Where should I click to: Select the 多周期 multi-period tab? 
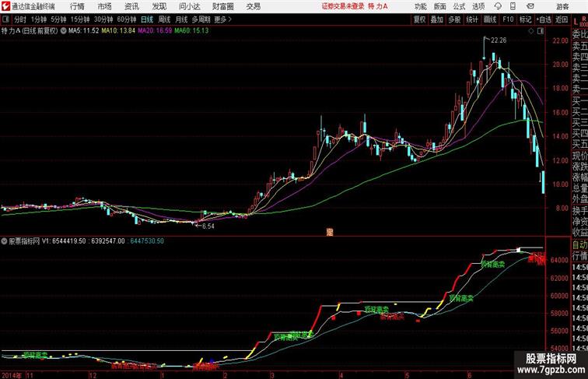point(201,19)
